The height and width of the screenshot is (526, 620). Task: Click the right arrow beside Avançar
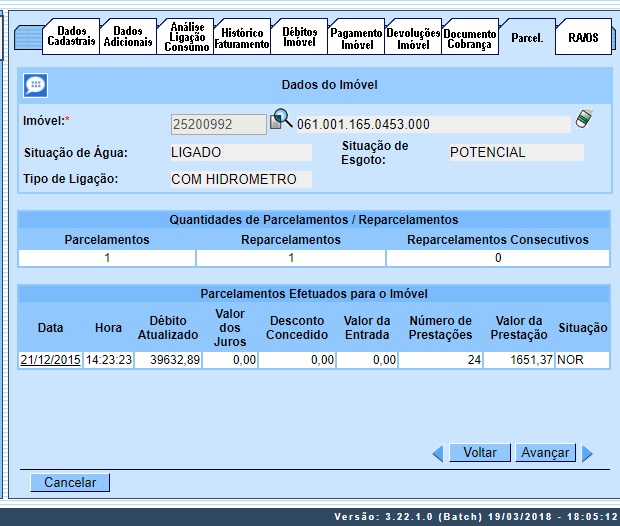[x=587, y=453]
